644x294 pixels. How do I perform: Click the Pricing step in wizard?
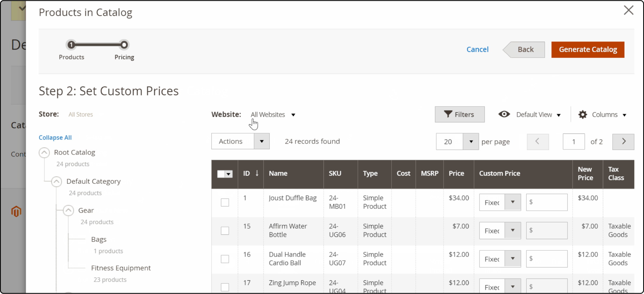[x=125, y=44]
